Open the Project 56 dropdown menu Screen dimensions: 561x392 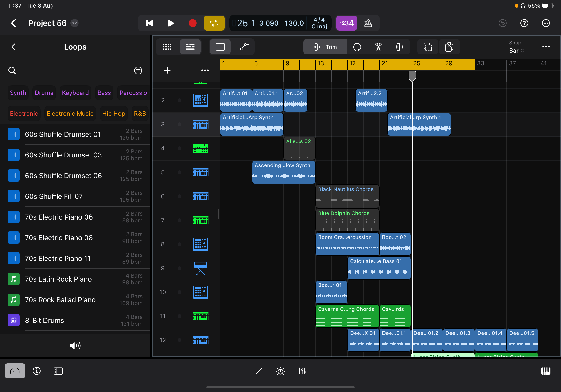[74, 23]
